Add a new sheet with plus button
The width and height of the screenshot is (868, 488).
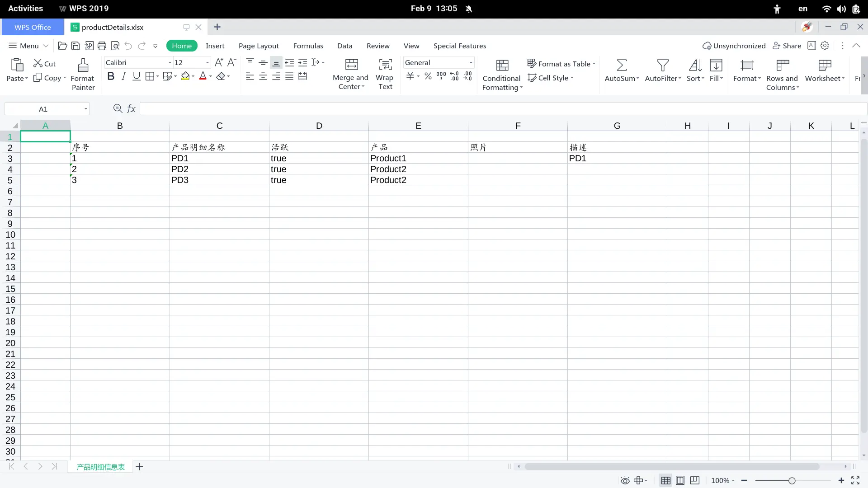tap(140, 467)
